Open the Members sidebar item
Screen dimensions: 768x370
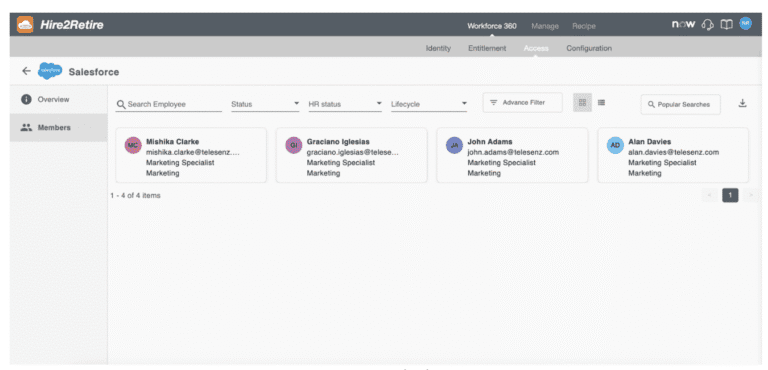59,127
